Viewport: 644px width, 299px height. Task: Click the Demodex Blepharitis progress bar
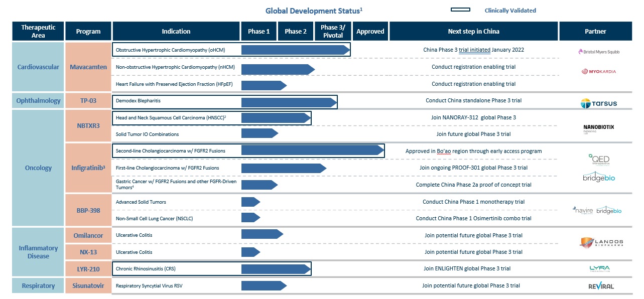[289, 102]
